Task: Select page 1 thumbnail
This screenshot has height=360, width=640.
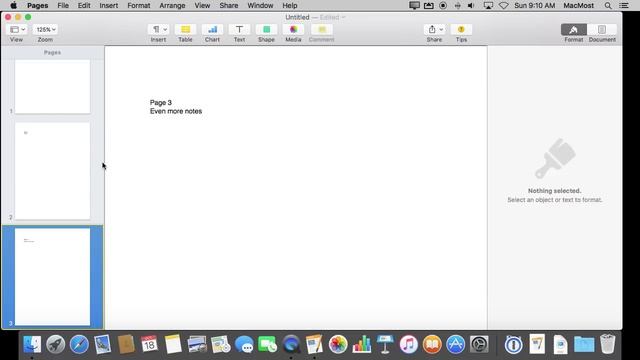Action: (x=53, y=87)
